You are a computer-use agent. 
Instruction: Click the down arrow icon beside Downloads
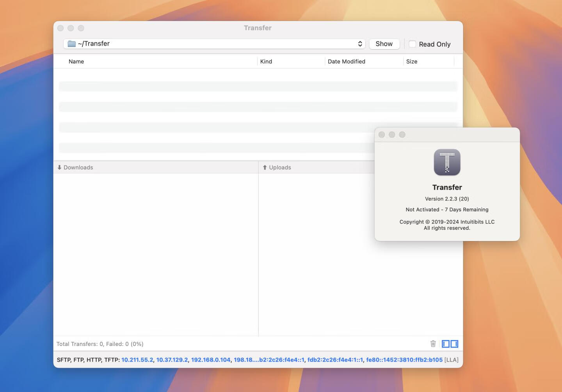(59, 167)
